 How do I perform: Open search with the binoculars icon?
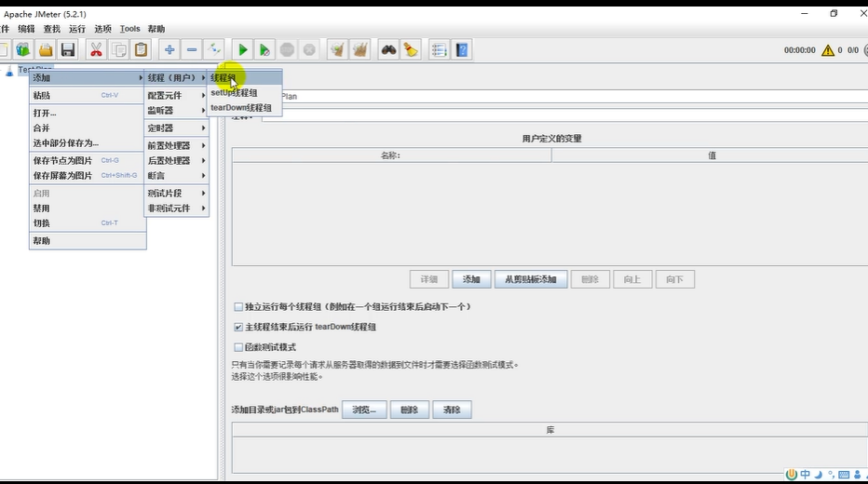388,49
